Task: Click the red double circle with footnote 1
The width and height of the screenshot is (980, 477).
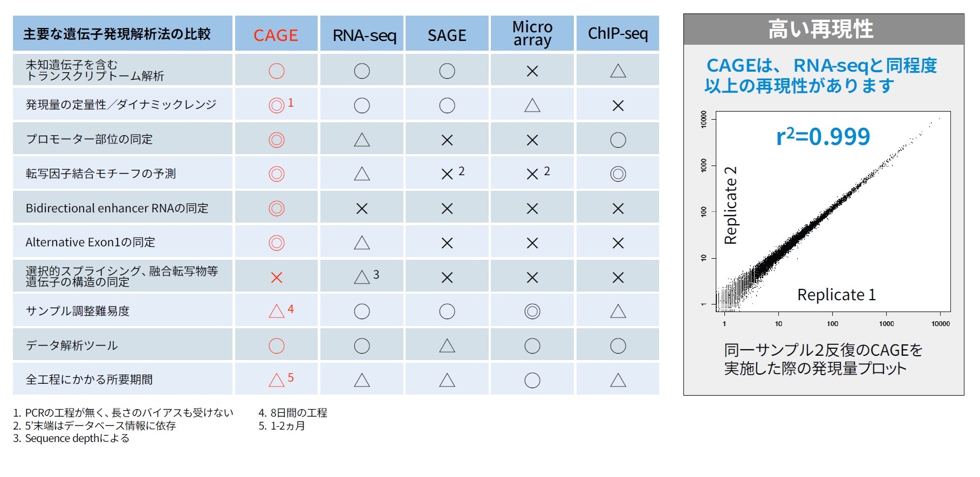Action: pos(276,105)
